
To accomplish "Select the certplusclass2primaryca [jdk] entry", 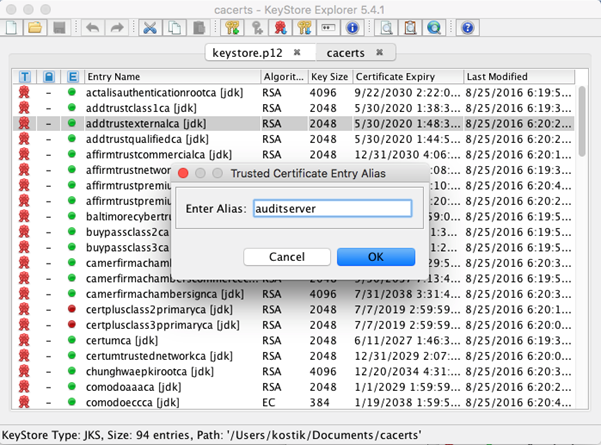I will pos(293,309).
